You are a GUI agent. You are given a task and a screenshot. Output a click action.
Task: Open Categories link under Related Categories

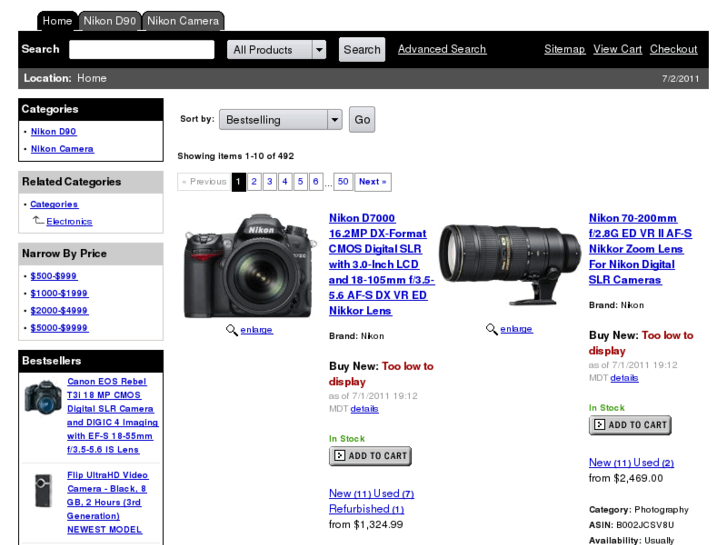click(54, 204)
